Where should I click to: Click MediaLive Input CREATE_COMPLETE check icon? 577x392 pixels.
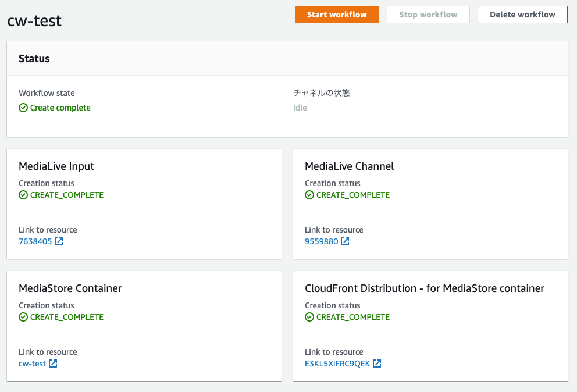pyautogui.click(x=23, y=195)
